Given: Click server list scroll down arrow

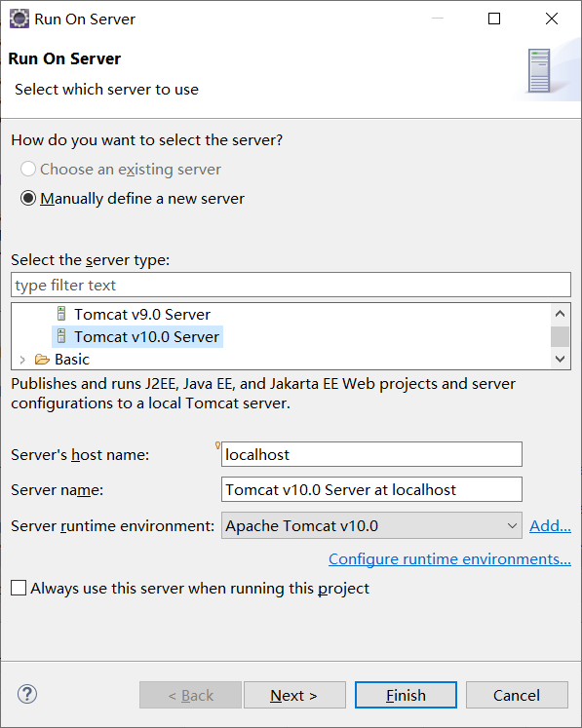Looking at the screenshot, I should [x=561, y=359].
